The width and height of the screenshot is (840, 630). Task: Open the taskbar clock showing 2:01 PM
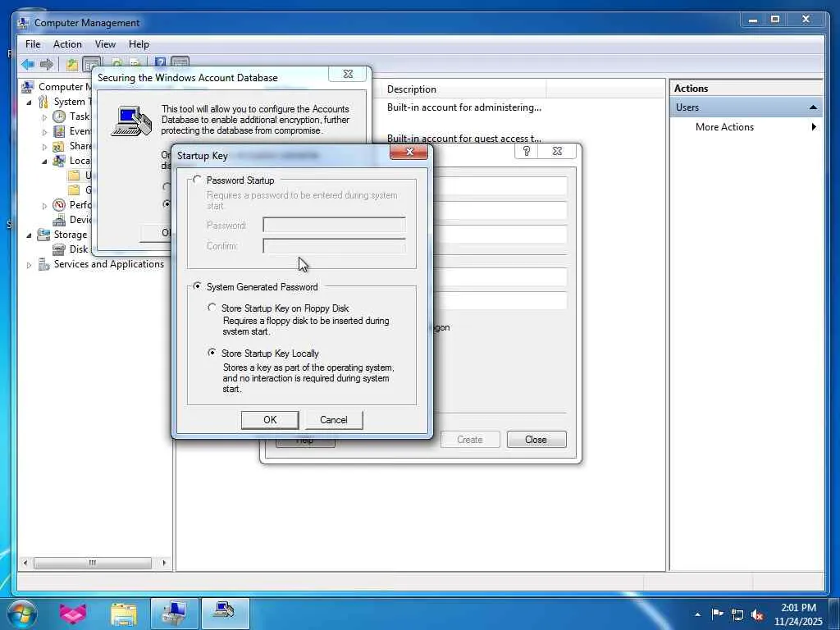coord(798,614)
